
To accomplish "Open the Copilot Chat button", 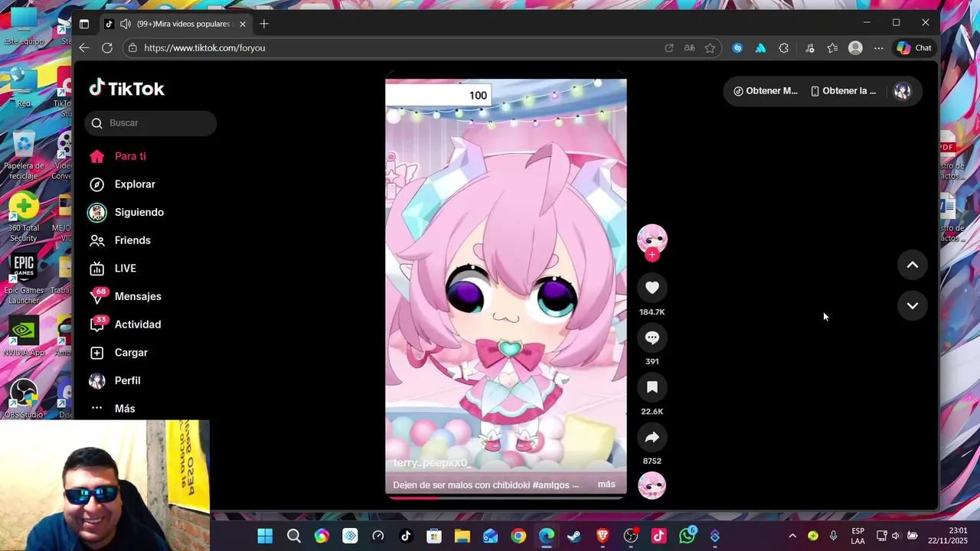I will (915, 47).
